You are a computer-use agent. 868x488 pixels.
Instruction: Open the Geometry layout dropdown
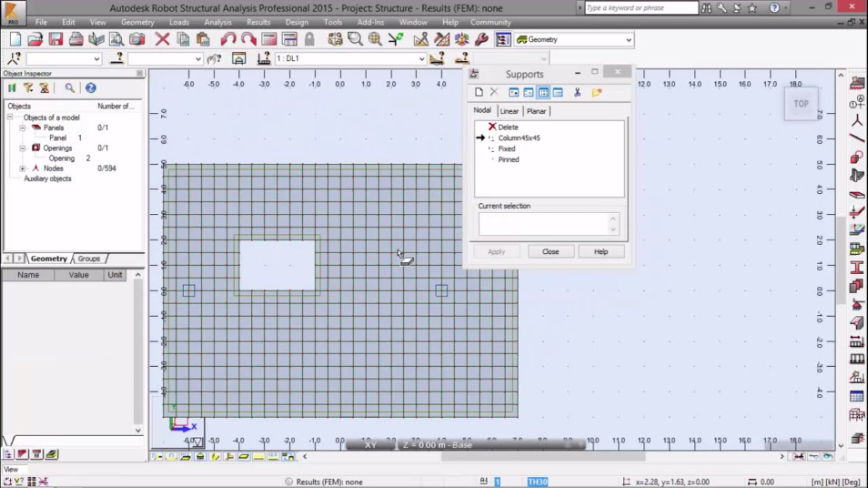coord(628,40)
